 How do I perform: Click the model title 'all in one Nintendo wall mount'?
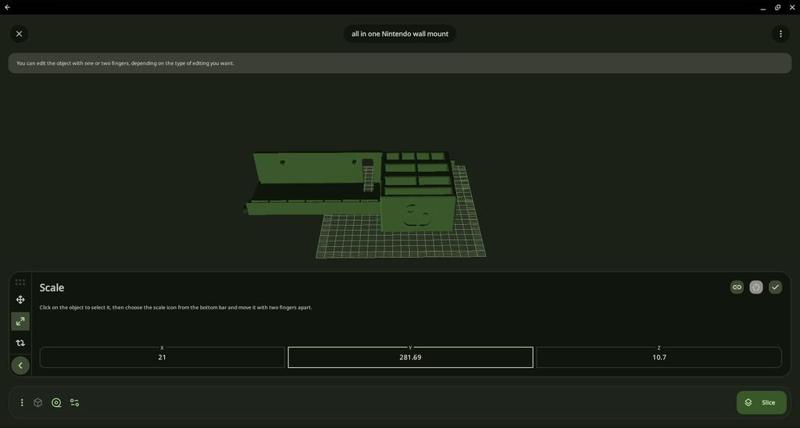point(400,34)
